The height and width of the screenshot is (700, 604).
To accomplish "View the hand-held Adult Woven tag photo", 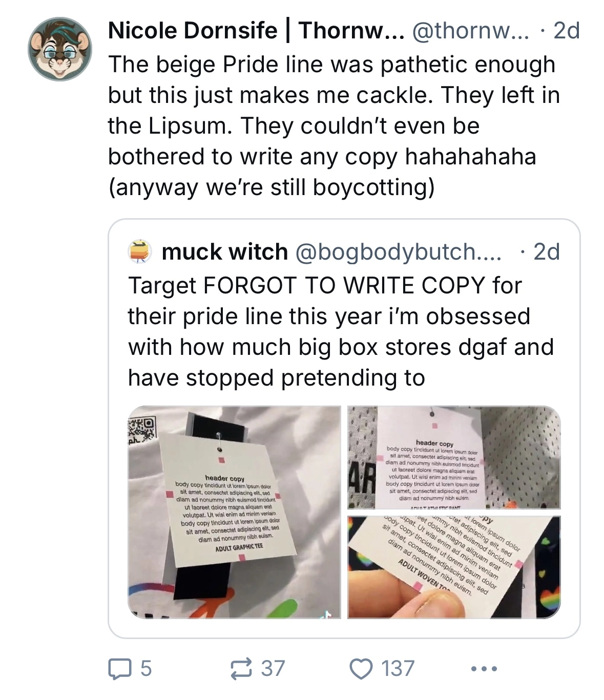I will [454, 567].
